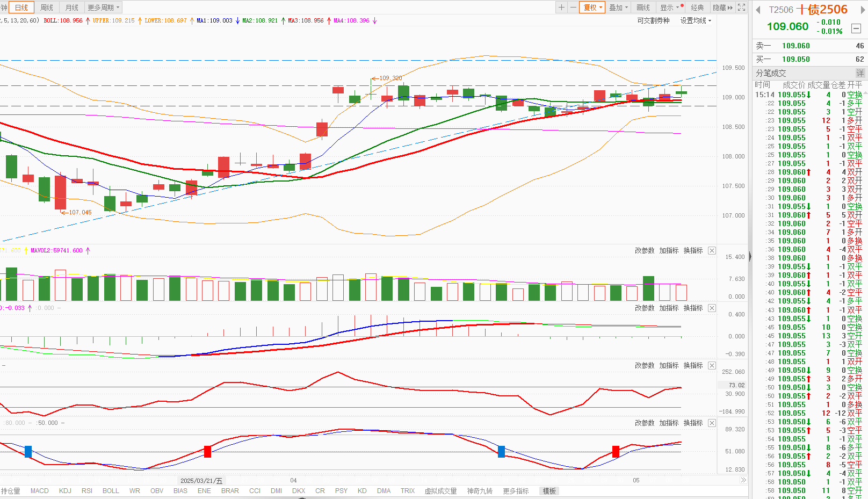The width and height of the screenshot is (868, 499).
Task: Go to previous contract with left arrow
Action: tap(758, 10)
